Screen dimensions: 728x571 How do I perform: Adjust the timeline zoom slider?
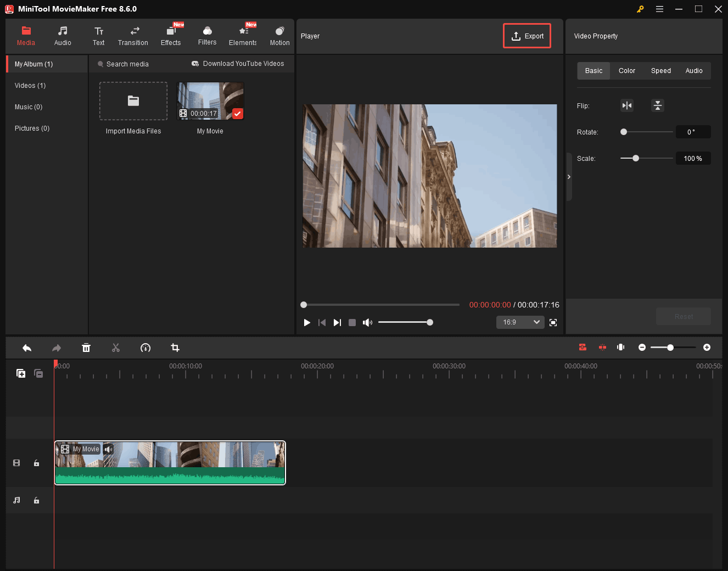pos(673,348)
